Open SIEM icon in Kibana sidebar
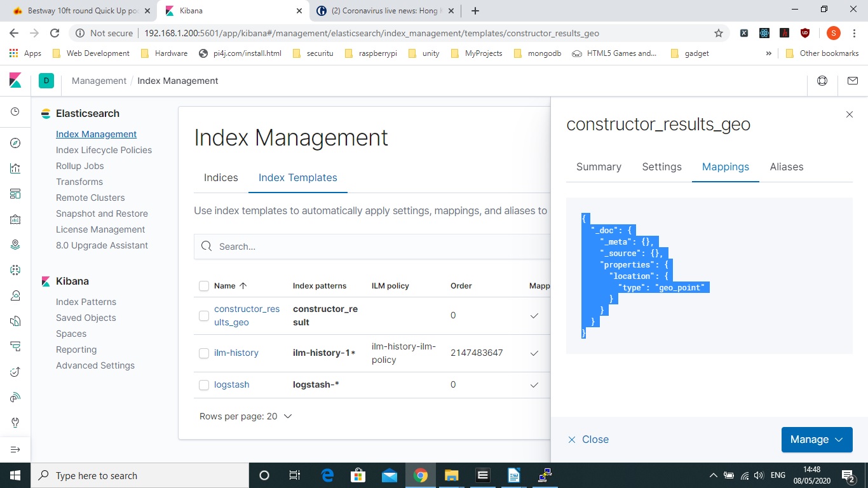Screen dimensions: 868x488 (x=15, y=397)
